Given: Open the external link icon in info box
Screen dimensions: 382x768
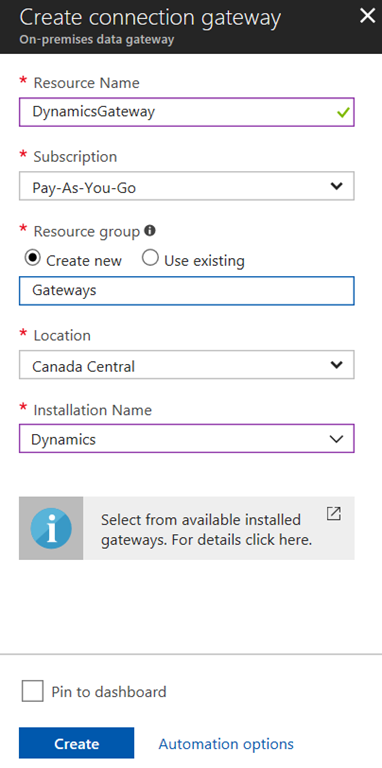Looking at the screenshot, I should point(334,514).
